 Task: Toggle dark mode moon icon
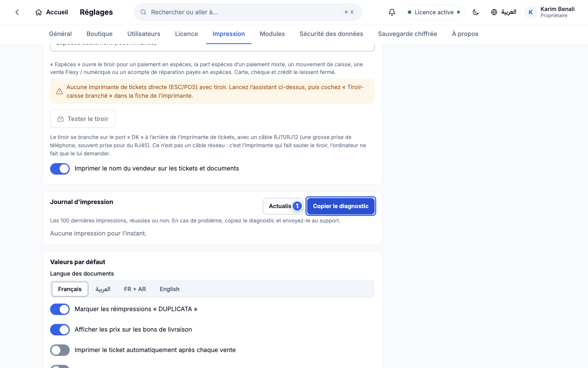click(476, 12)
